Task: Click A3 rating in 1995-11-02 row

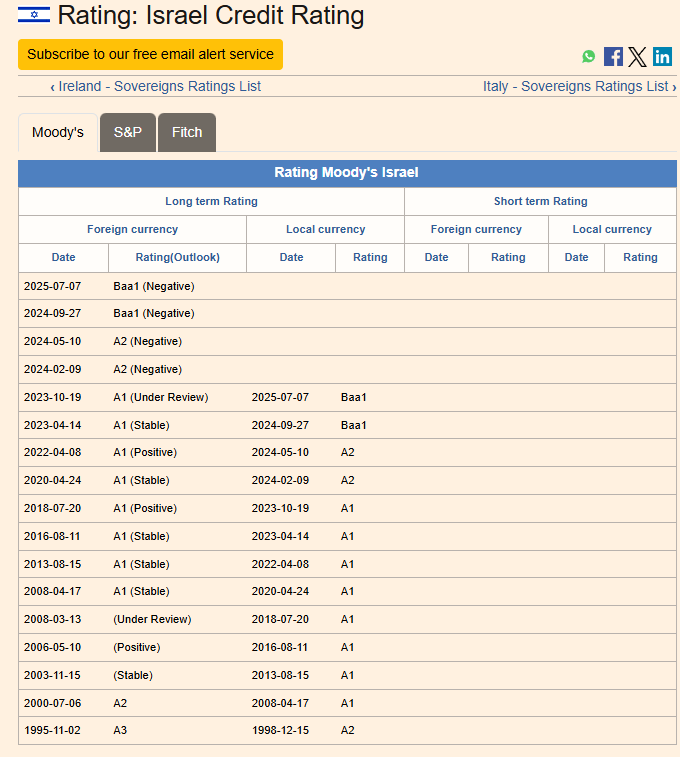Action: [120, 730]
